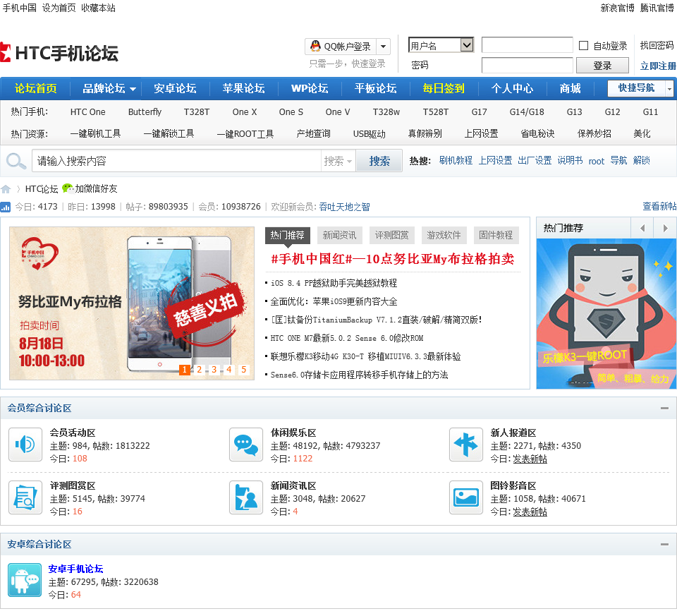
Task: Open the 每日签到 nav item
Action: click(x=444, y=89)
